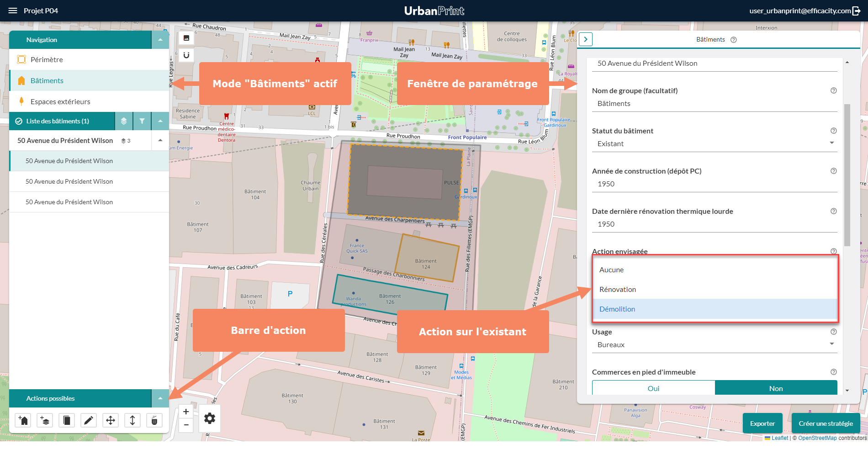Log out using the exit icon
Image resolution: width=868 pixels, height=455 pixels.
[x=857, y=11]
